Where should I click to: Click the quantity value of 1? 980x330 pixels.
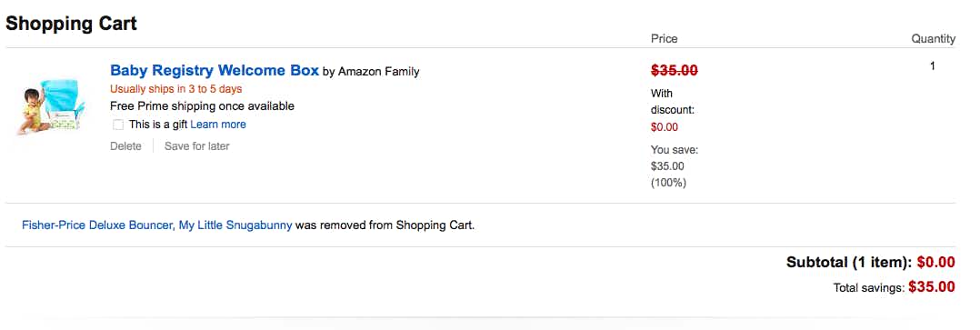pyautogui.click(x=933, y=65)
